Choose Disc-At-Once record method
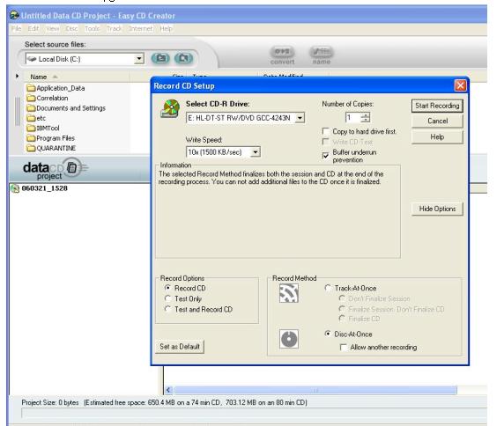 [x=328, y=334]
